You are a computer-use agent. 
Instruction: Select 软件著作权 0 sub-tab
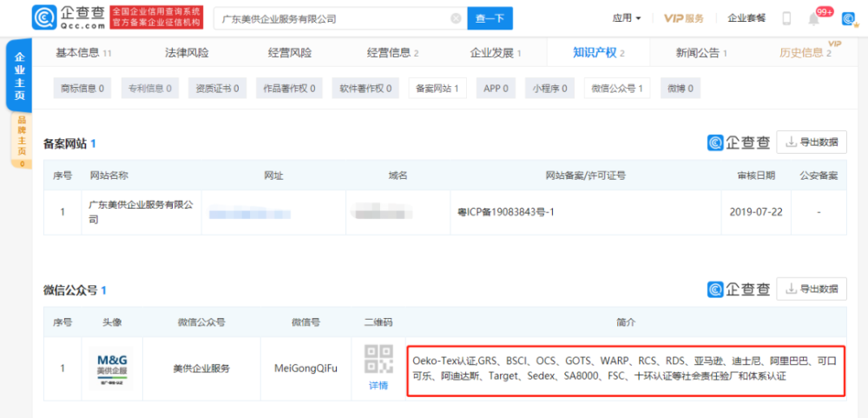[365, 88]
